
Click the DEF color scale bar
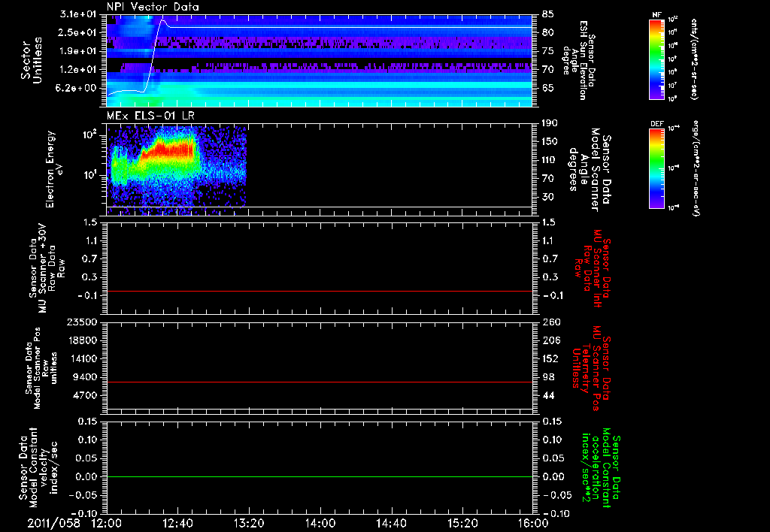point(656,168)
